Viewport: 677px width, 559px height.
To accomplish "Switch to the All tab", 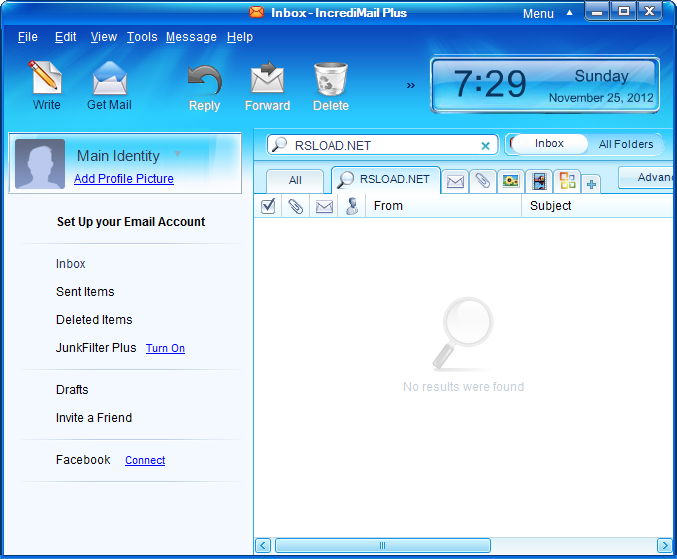I will click(295, 180).
